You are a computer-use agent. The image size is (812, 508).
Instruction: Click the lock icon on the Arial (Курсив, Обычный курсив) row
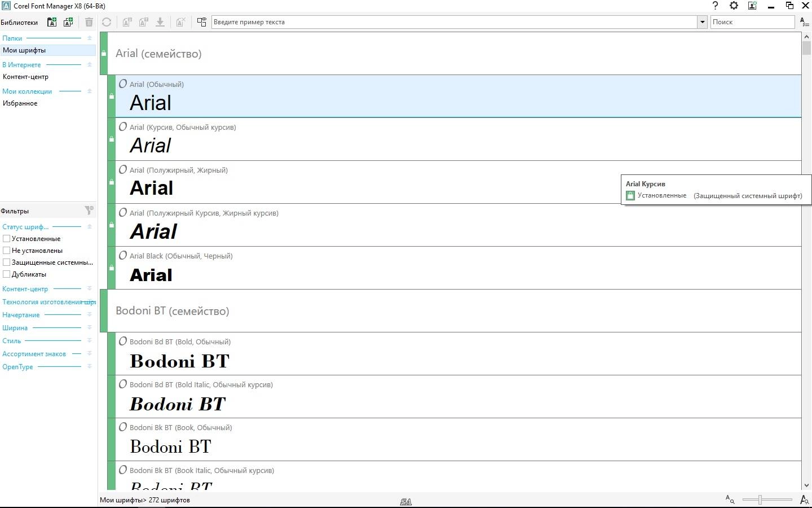(x=112, y=139)
